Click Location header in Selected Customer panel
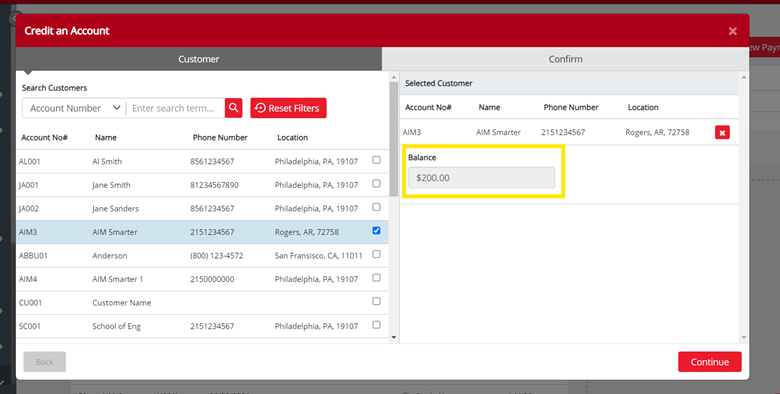Image resolution: width=780 pixels, height=394 pixels. (x=643, y=107)
